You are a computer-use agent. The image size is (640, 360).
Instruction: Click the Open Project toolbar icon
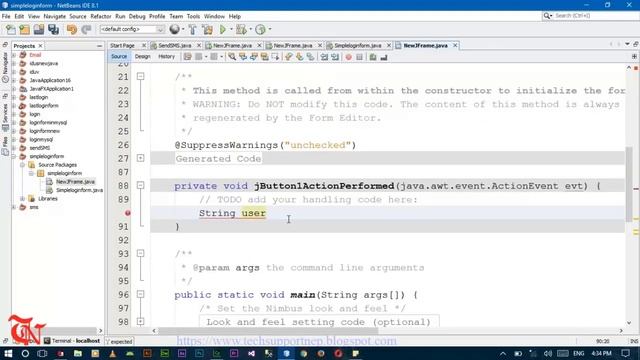pos(39,29)
